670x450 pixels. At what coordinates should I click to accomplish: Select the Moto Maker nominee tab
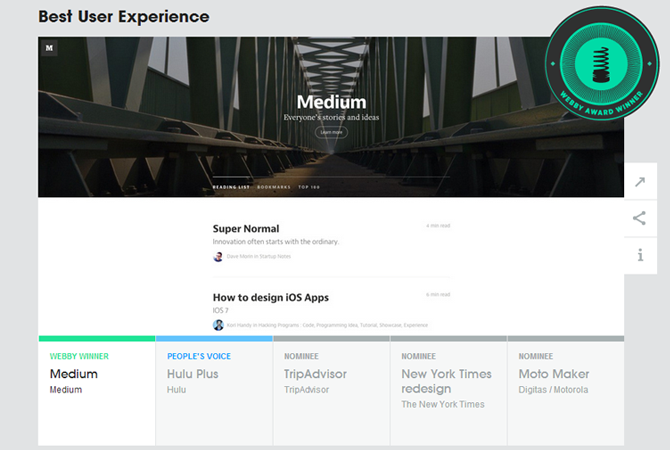[x=566, y=391]
